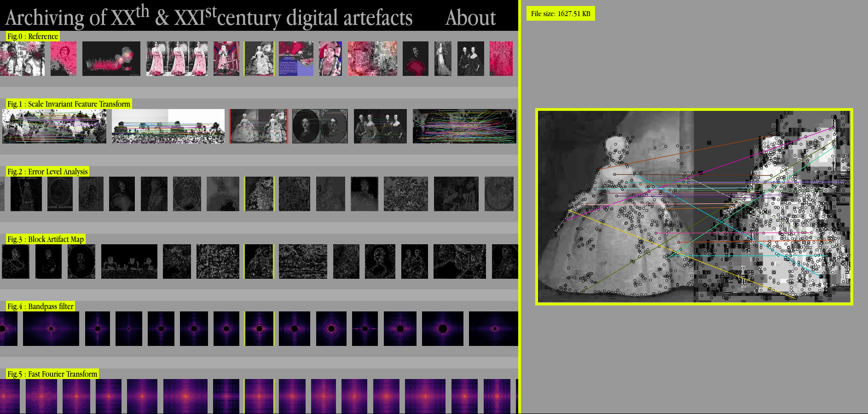Click the 'File size: 1627.51 KB' text
The image size is (868, 414).
point(561,14)
